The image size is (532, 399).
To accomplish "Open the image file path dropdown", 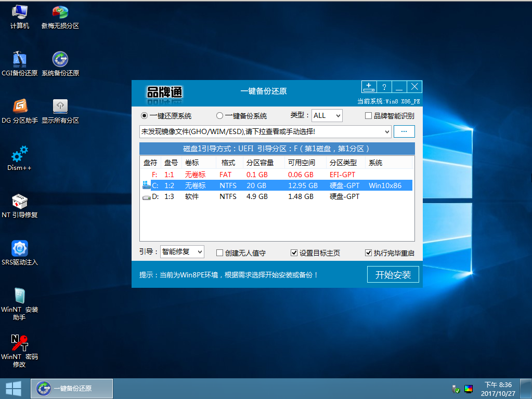I will (386, 132).
